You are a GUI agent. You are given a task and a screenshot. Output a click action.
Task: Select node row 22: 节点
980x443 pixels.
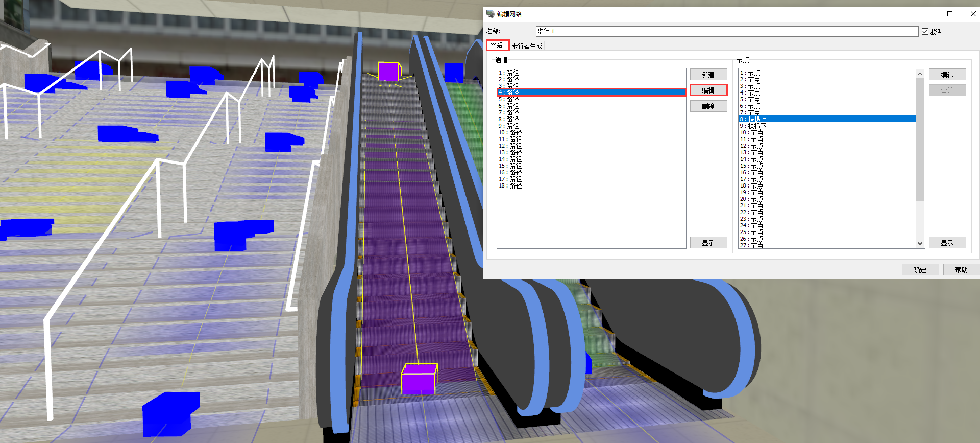[x=827, y=212]
